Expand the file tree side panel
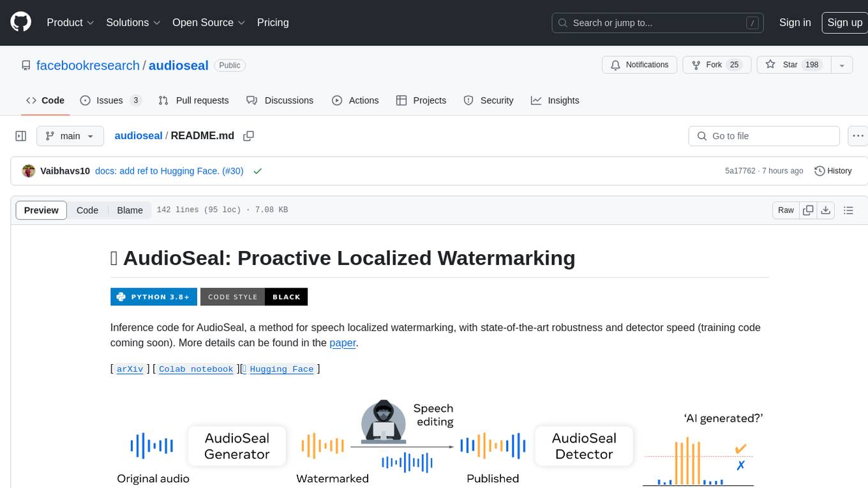 (x=20, y=136)
